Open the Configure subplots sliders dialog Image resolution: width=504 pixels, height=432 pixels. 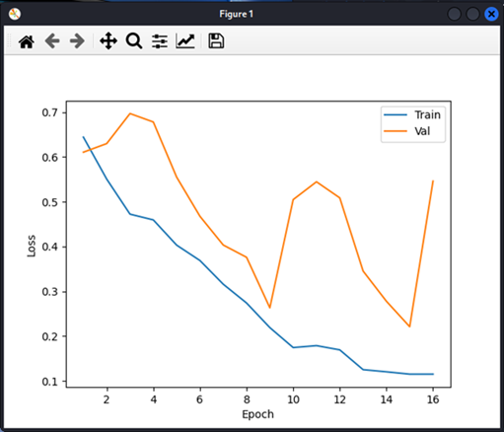coord(160,41)
